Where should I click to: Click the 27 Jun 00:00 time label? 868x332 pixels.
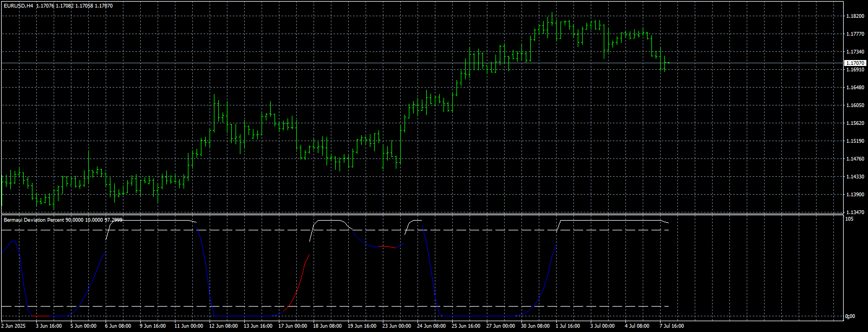point(500,326)
